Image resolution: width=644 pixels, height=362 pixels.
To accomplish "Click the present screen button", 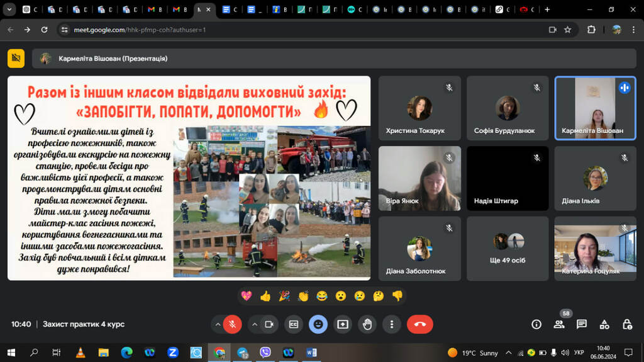I will tap(343, 324).
